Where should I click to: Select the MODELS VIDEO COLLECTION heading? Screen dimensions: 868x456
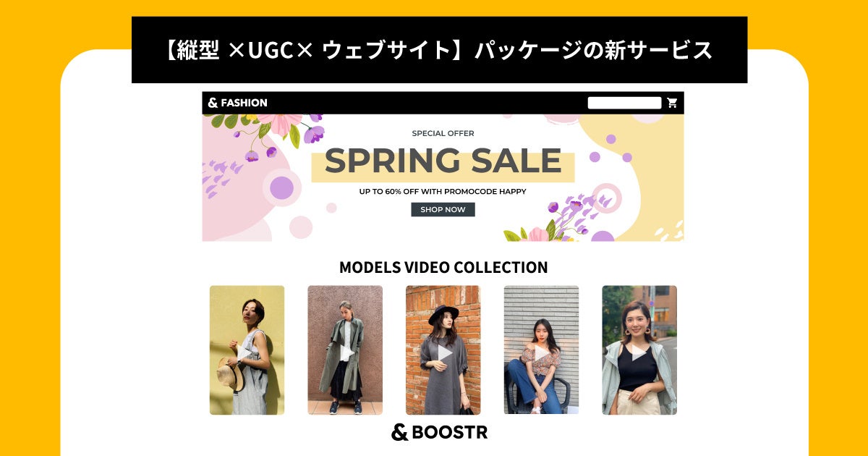tap(443, 267)
